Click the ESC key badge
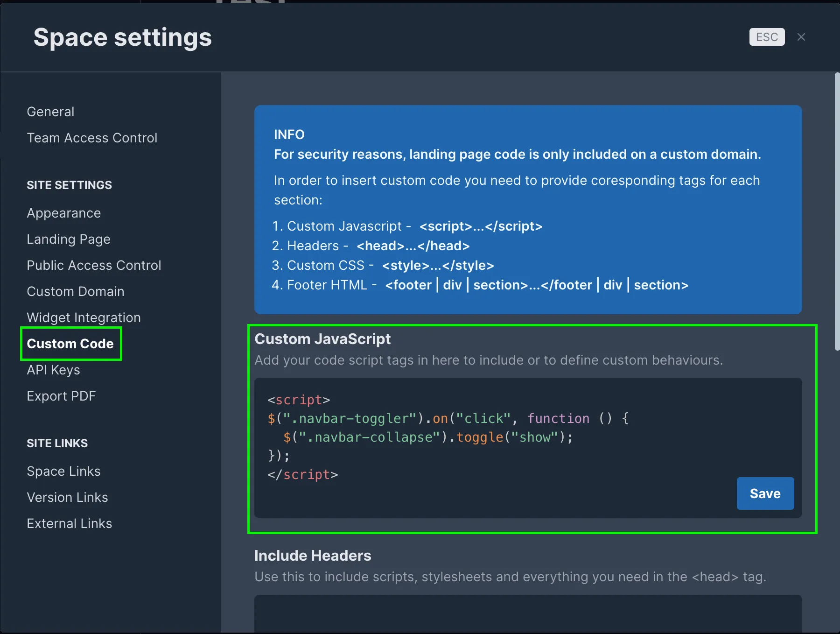Image resolution: width=840 pixels, height=634 pixels. [767, 37]
